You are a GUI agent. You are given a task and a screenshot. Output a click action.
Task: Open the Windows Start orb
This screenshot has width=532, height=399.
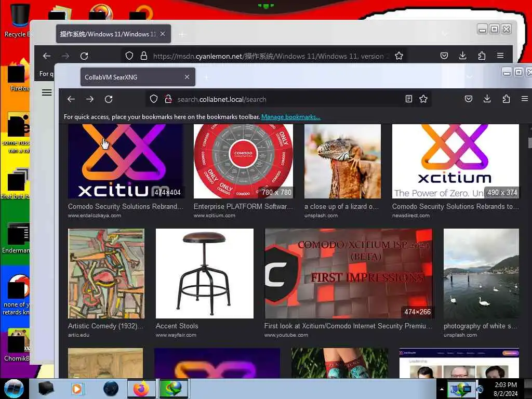[x=14, y=389]
